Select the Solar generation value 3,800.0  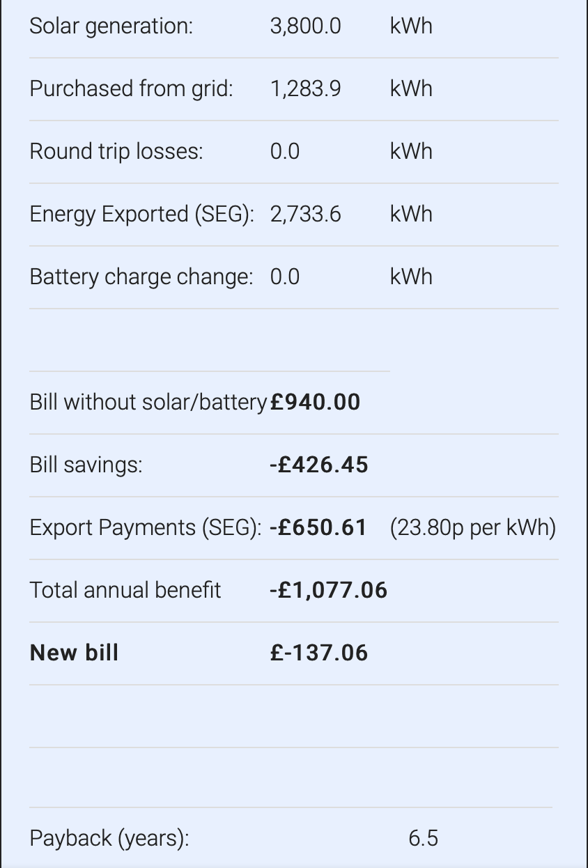[x=305, y=26]
